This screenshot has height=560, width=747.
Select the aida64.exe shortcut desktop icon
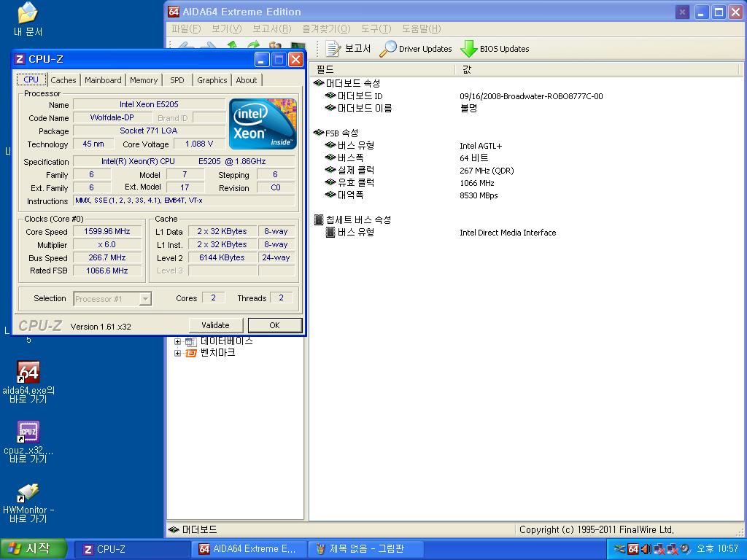[x=28, y=372]
